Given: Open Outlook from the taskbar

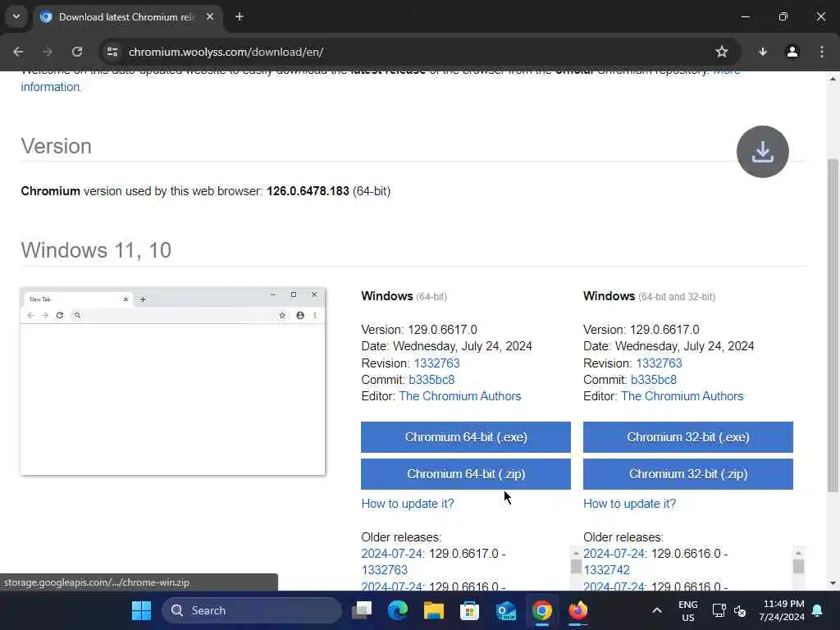Looking at the screenshot, I should (505, 610).
